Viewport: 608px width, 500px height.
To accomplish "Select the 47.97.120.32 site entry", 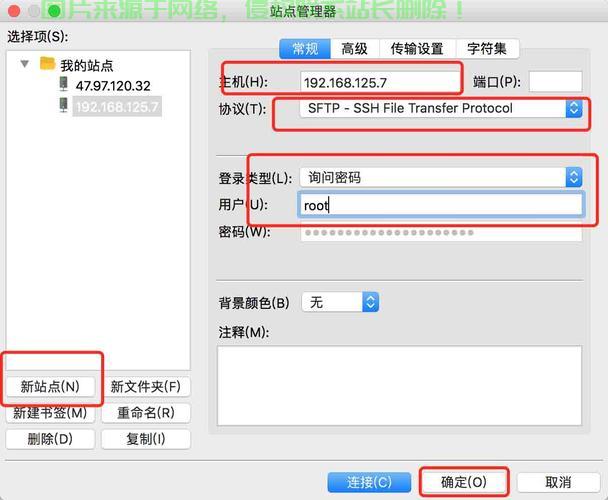I will point(112,86).
